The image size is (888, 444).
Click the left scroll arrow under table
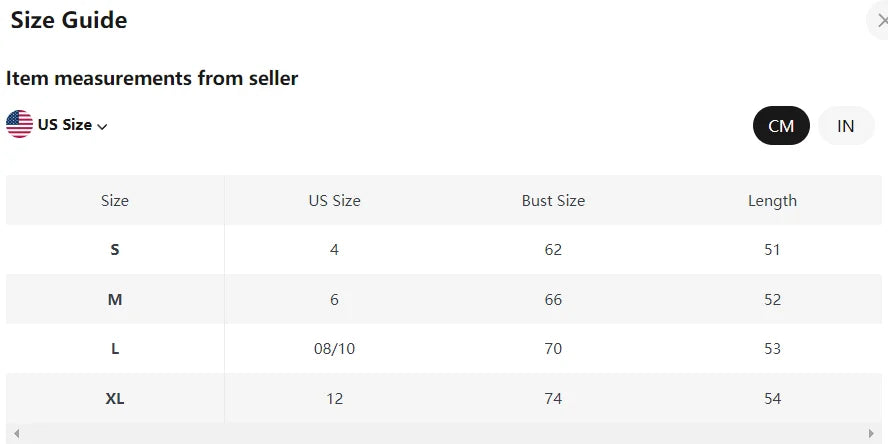click(x=16, y=434)
